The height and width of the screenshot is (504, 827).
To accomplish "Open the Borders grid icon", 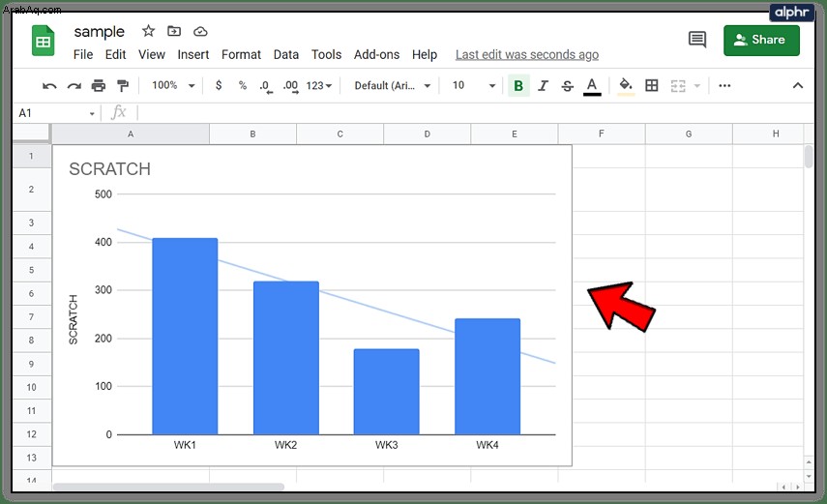I will [651, 85].
